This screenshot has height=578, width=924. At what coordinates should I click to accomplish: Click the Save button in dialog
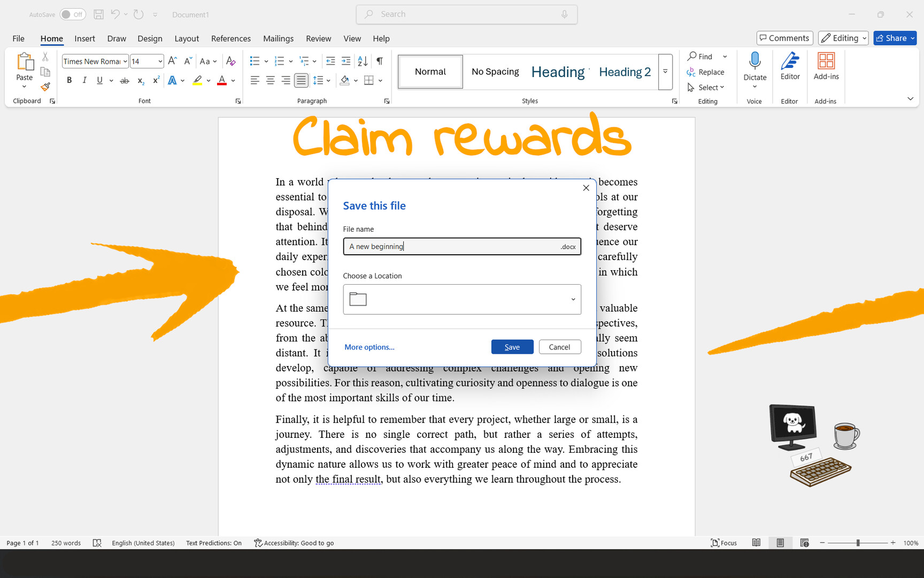512,347
